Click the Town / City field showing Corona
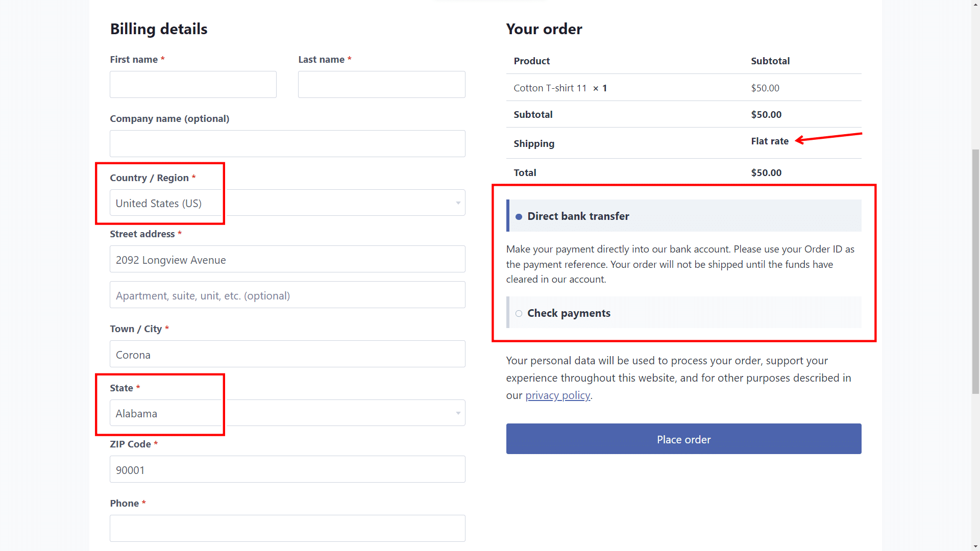This screenshot has height=551, width=980. [x=287, y=354]
